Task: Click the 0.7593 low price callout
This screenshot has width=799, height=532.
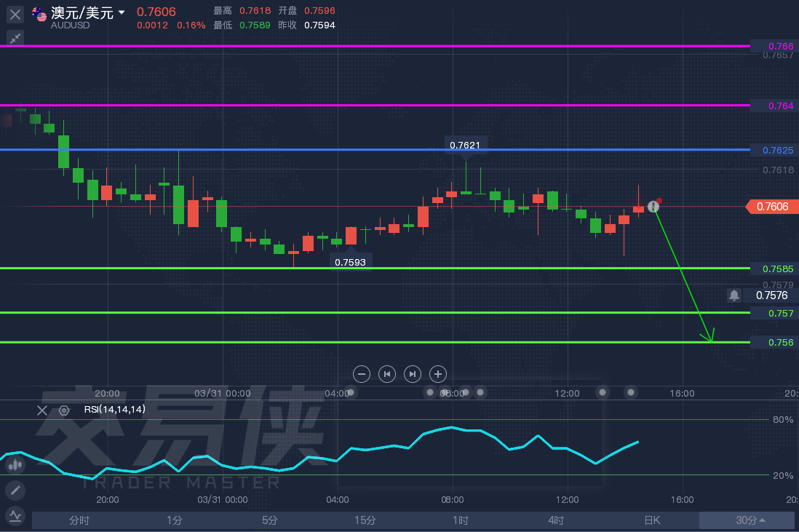Action: point(350,262)
